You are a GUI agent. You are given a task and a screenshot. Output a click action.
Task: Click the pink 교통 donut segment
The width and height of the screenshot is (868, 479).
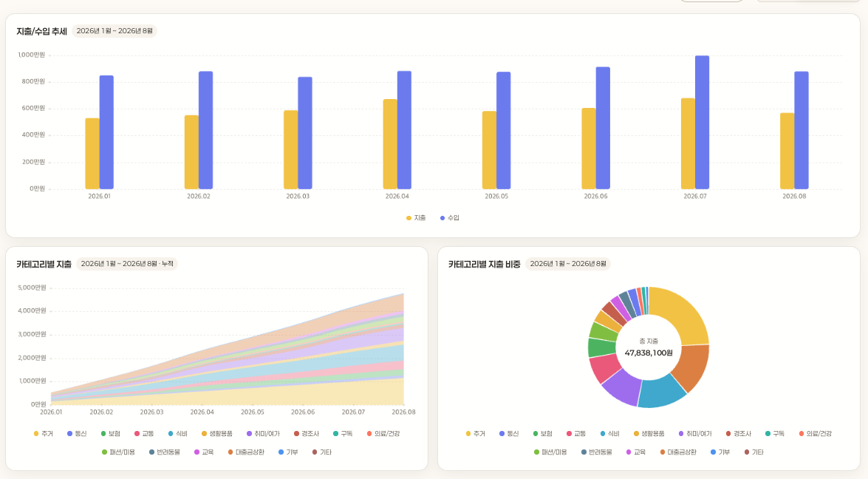603,368
